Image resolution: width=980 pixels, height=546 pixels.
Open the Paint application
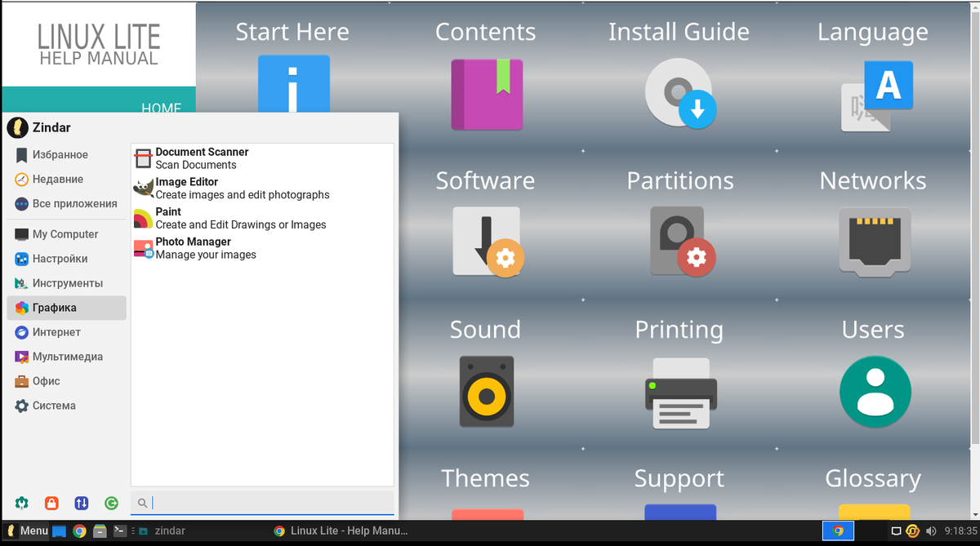click(262, 218)
